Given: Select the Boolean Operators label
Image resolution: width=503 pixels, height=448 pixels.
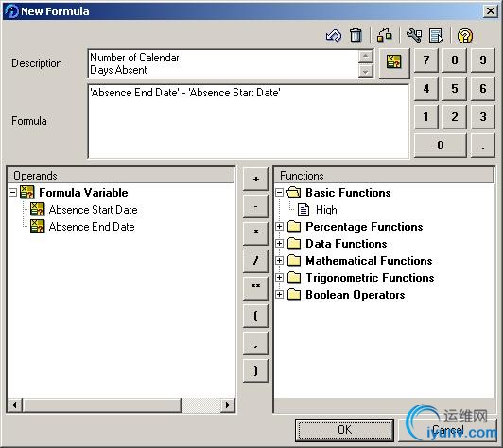Looking at the screenshot, I should [x=356, y=295].
